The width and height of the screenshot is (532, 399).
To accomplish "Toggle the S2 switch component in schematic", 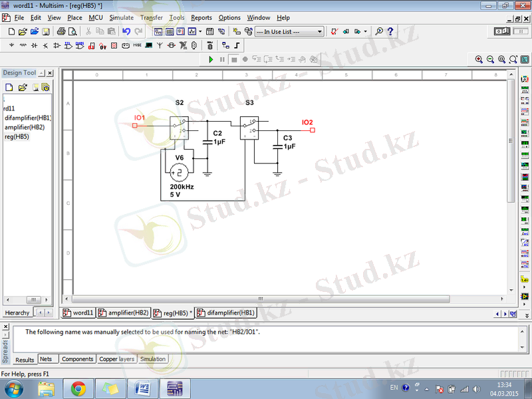I will pos(180,128).
